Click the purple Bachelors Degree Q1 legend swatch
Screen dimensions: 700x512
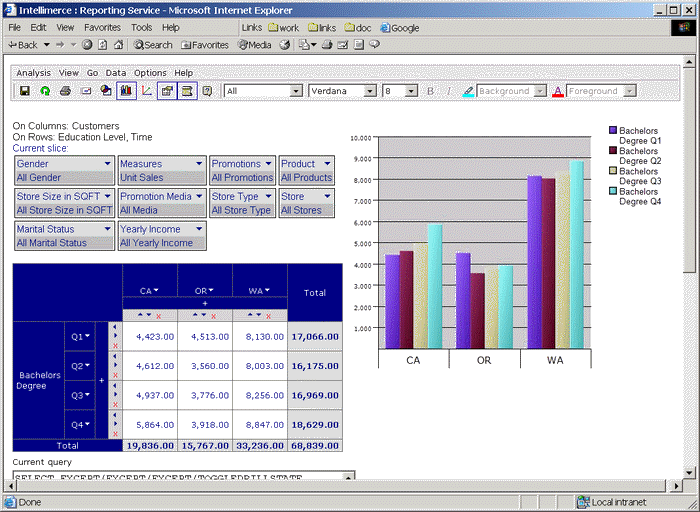pos(613,130)
